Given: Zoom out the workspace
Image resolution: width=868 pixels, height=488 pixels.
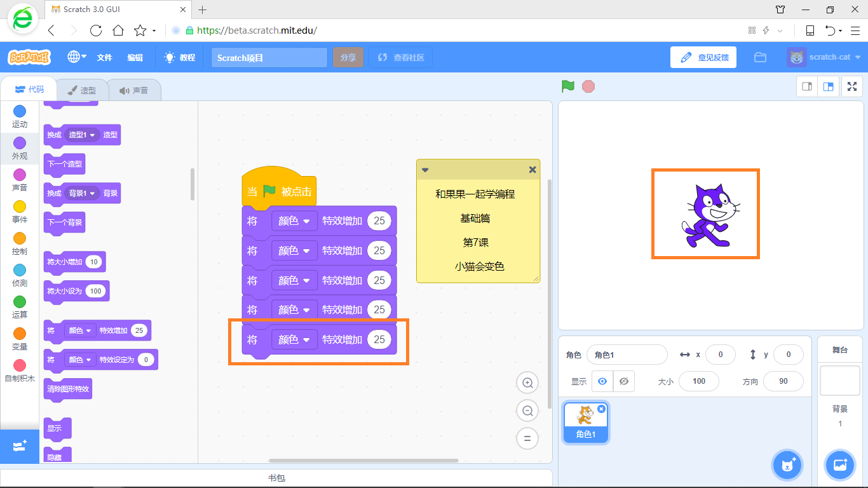Looking at the screenshot, I should 527,411.
